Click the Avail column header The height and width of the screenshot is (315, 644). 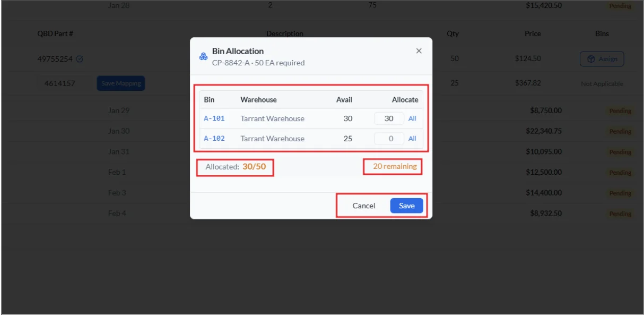coord(344,99)
